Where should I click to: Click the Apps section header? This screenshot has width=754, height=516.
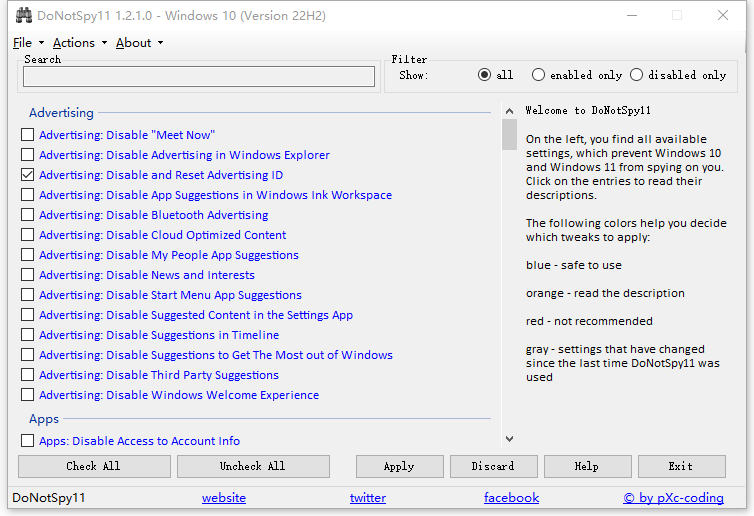pyautogui.click(x=44, y=419)
